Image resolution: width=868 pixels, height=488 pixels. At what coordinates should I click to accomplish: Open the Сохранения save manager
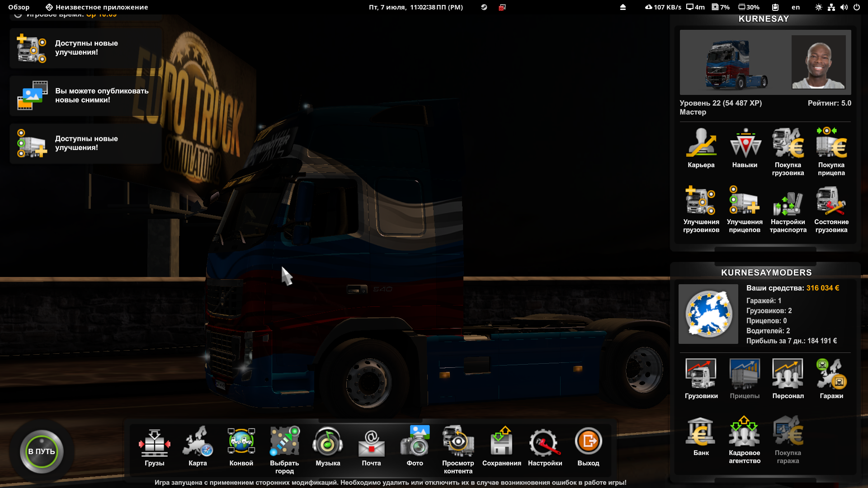[x=501, y=441]
